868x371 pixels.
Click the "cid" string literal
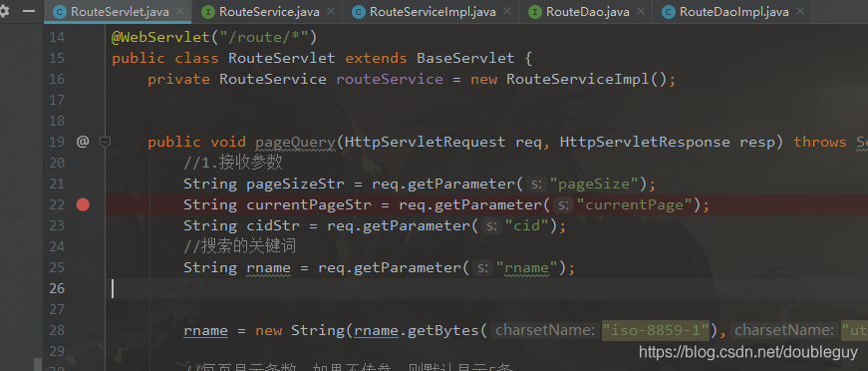(526, 226)
